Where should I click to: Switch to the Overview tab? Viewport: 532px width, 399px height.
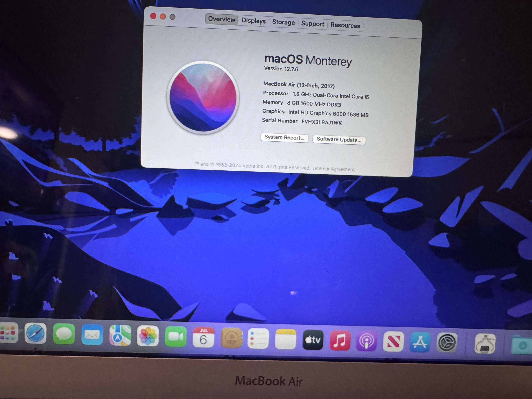tap(222, 19)
